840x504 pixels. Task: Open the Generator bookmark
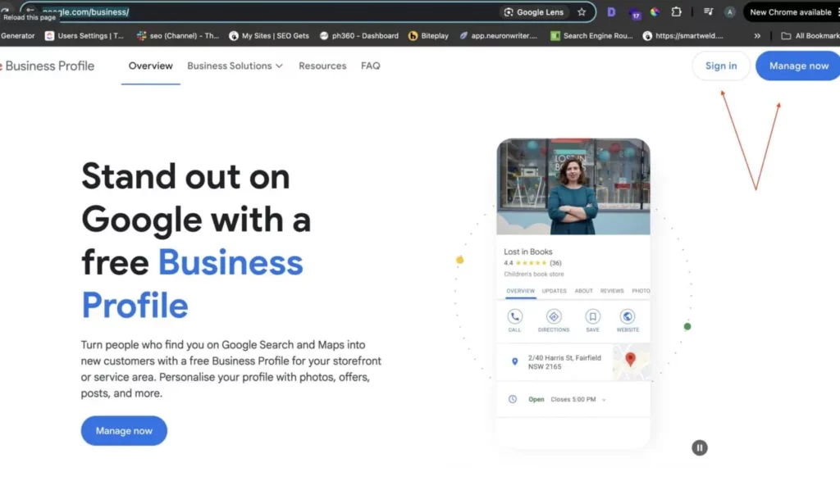tap(17, 36)
